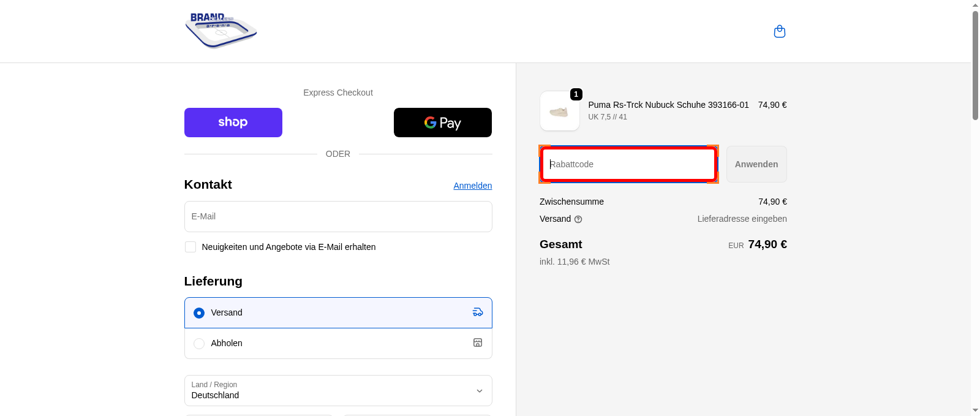Click the Versand help question mark icon
The height and width of the screenshot is (416, 980).
click(x=578, y=219)
